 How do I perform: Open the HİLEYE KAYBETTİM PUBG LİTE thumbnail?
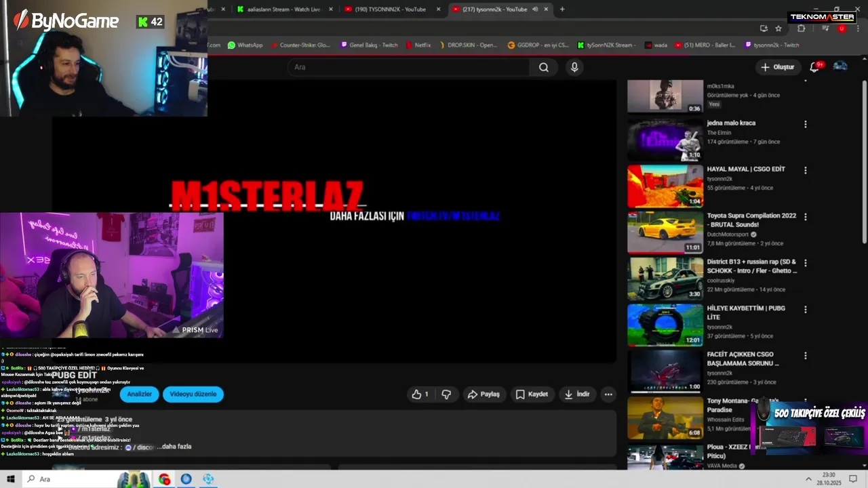(x=665, y=325)
